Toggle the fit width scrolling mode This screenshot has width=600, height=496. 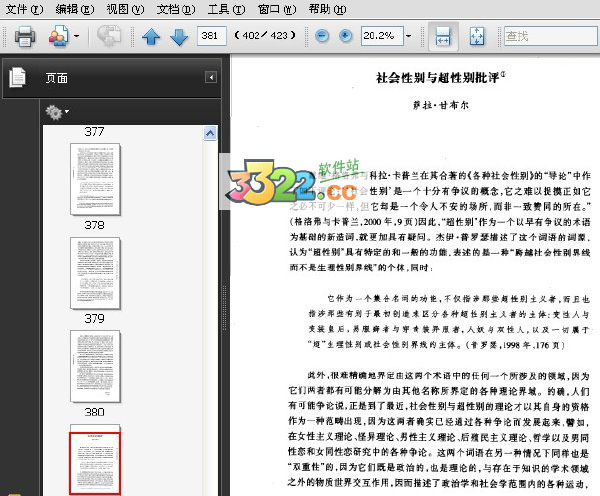pos(443,37)
